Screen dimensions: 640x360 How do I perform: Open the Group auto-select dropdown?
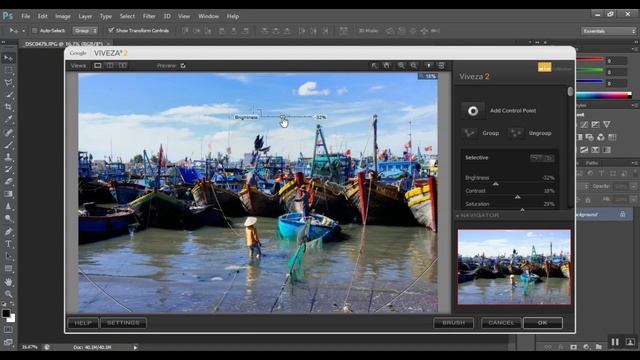coord(85,31)
